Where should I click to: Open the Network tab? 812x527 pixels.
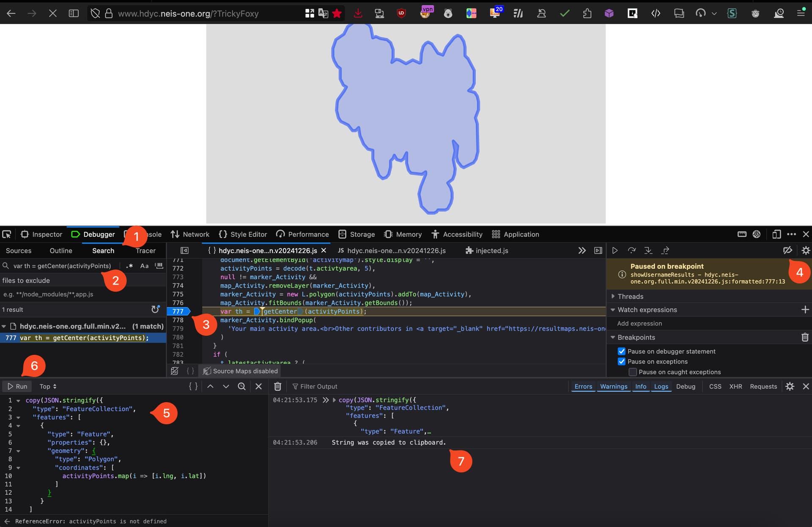(190, 234)
